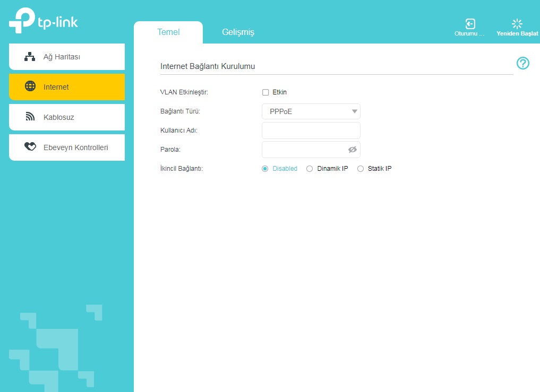Viewport: 540px width, 392px height.
Task: Click the Parola input field
Action: coord(311,150)
